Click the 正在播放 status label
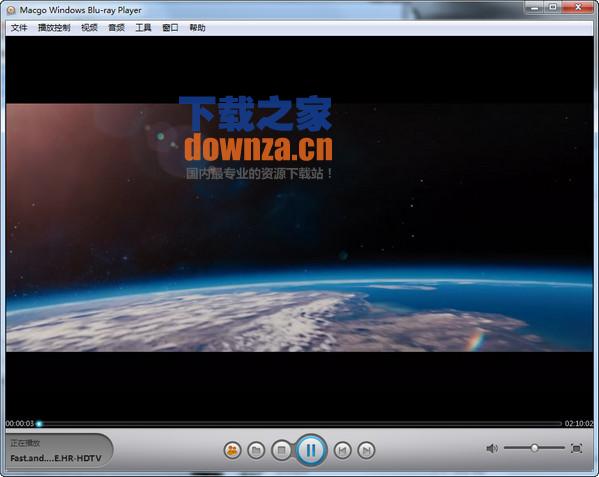Image resolution: width=599 pixels, height=477 pixels. pos(25,443)
